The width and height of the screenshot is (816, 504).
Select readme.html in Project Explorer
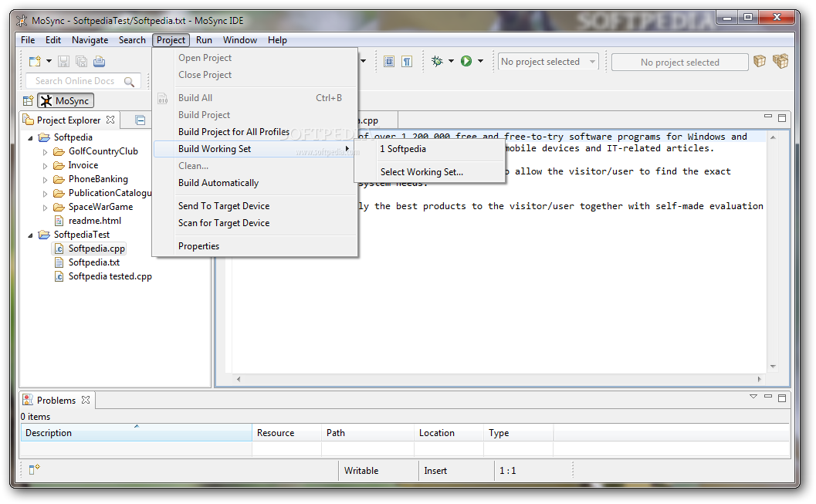pyautogui.click(x=95, y=221)
